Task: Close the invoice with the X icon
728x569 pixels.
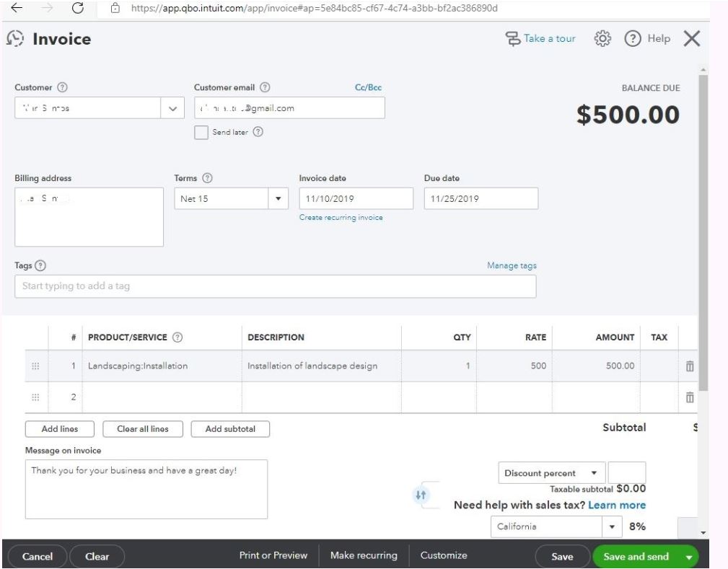Action: [x=691, y=38]
